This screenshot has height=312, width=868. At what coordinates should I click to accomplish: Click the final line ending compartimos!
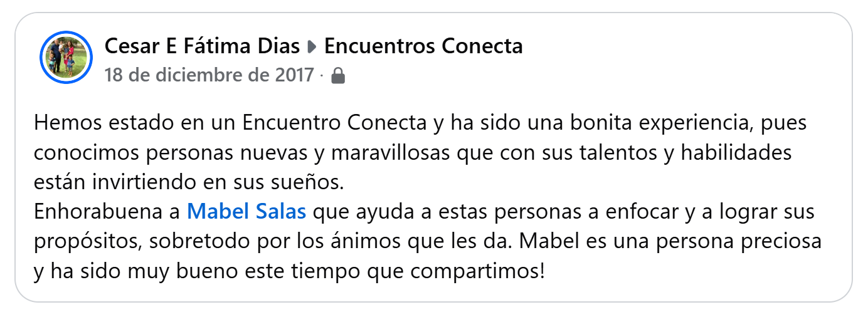[x=290, y=272]
